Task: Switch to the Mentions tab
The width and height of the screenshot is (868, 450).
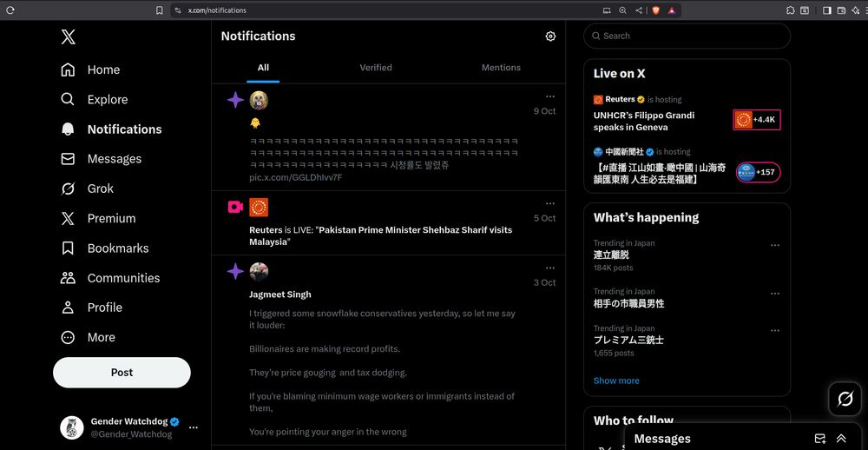Action: coord(501,68)
